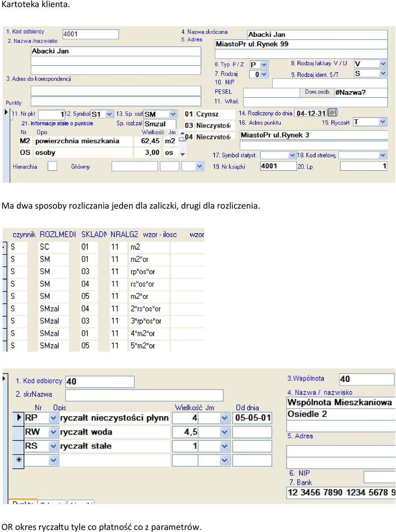Click the Wspólnota Mieszkaniowa name field
The width and height of the screenshot is (396, 532).
(341, 402)
